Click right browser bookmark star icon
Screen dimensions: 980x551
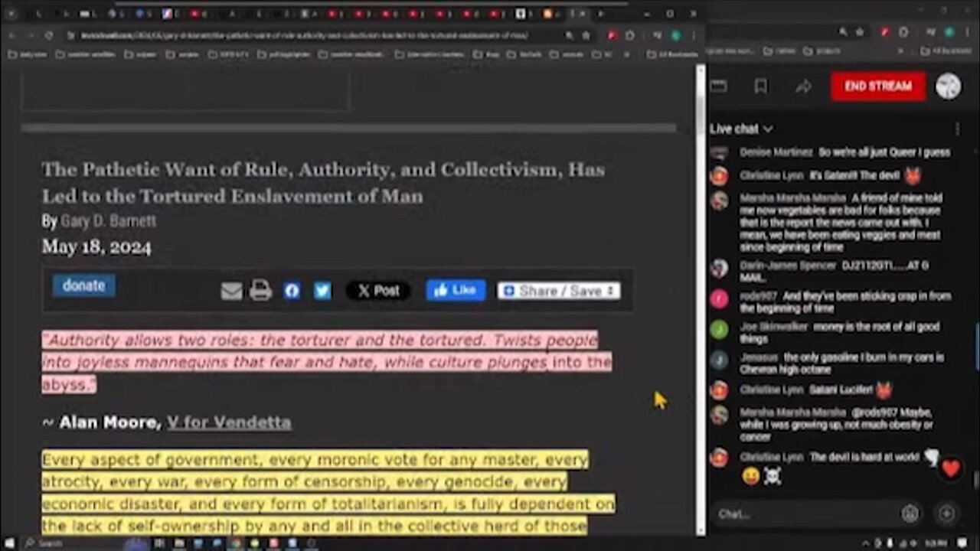(860, 32)
